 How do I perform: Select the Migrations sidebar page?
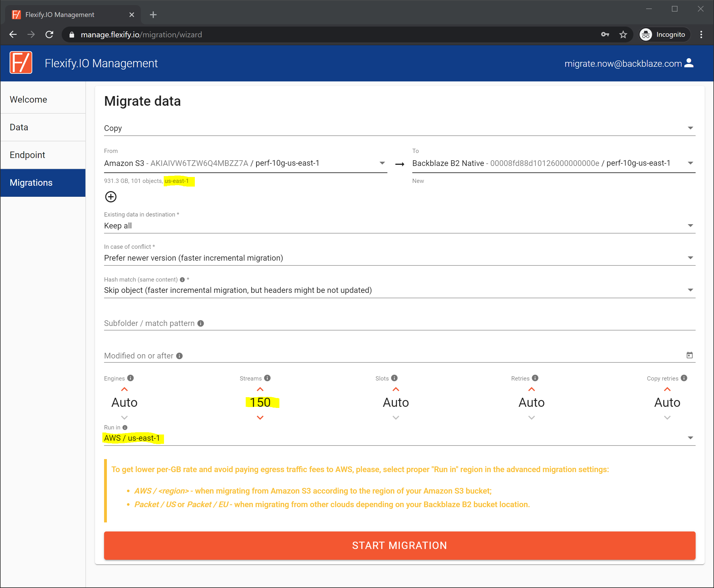coord(43,183)
